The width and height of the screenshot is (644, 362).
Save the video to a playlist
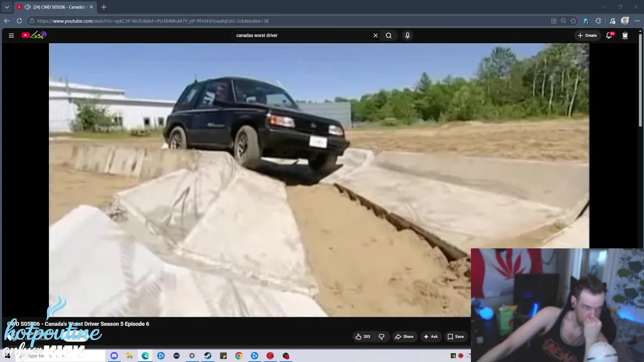point(455,336)
